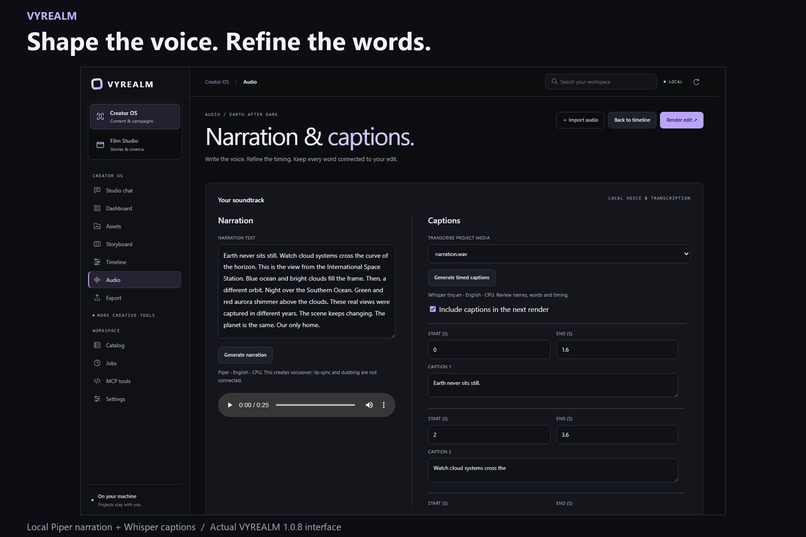Click the MCP tools code icon
Viewport: 806px width, 537px height.
pos(97,381)
